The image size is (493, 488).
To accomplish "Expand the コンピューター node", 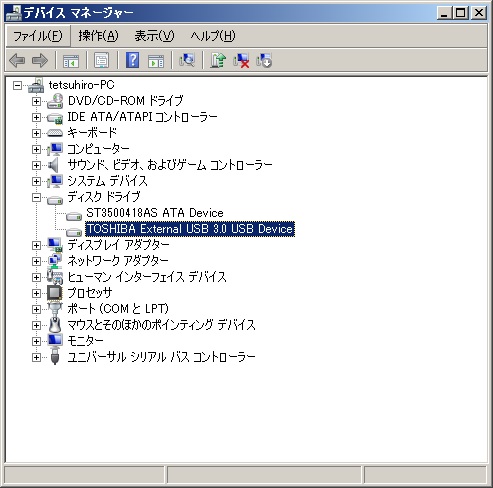I will (x=36, y=149).
